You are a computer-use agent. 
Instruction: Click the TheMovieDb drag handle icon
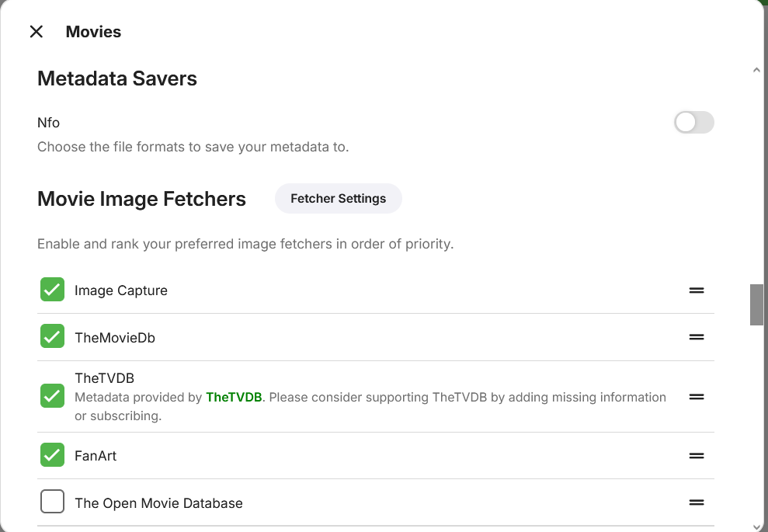pos(697,337)
